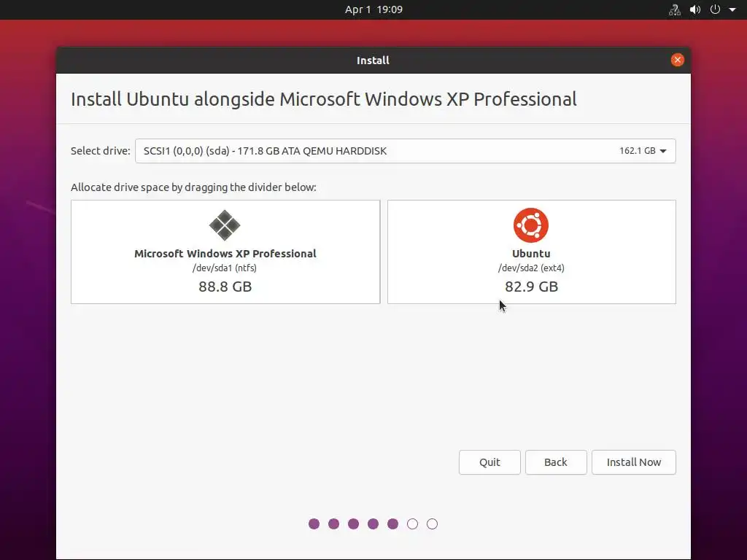Click the Allocate drive space instruction text

tap(193, 187)
